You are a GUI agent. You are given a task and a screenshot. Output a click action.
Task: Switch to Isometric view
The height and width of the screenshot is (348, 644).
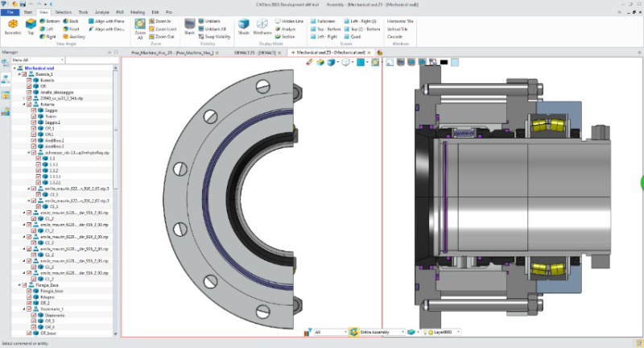13,27
